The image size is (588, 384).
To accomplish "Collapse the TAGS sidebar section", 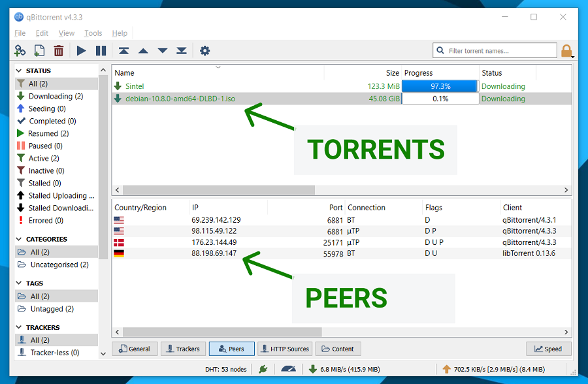I will click(19, 283).
